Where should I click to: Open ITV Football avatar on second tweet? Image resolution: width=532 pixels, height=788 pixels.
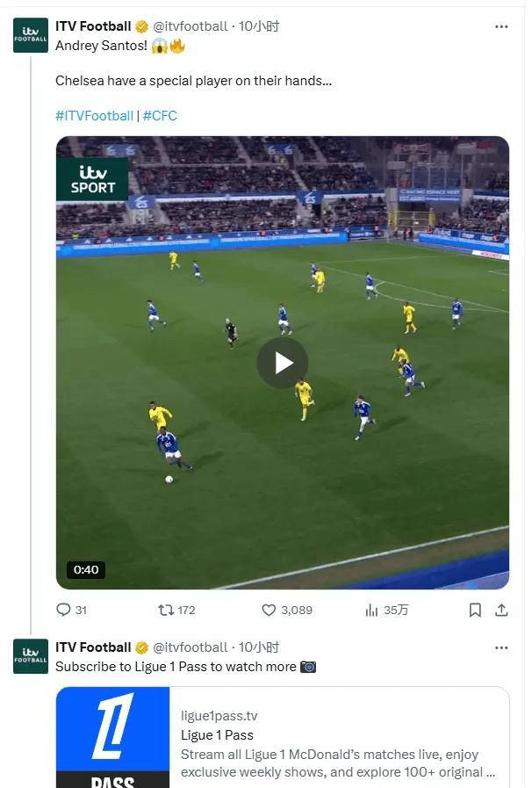click(31, 656)
